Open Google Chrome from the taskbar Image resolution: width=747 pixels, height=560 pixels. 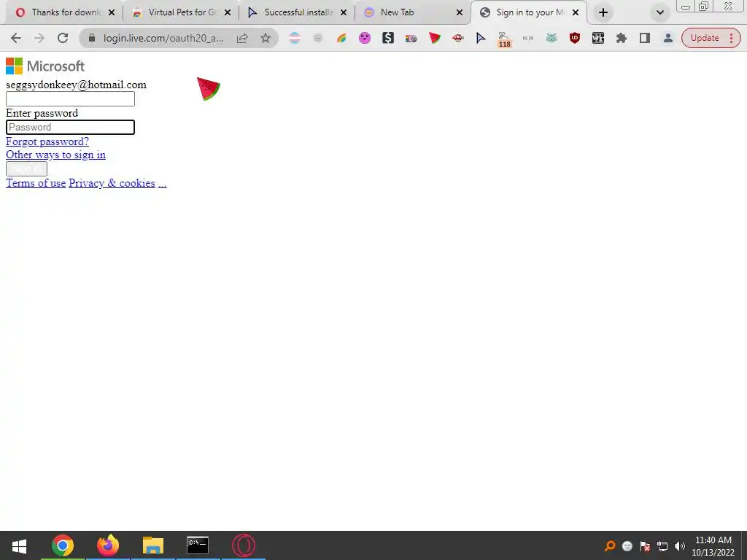(x=63, y=545)
